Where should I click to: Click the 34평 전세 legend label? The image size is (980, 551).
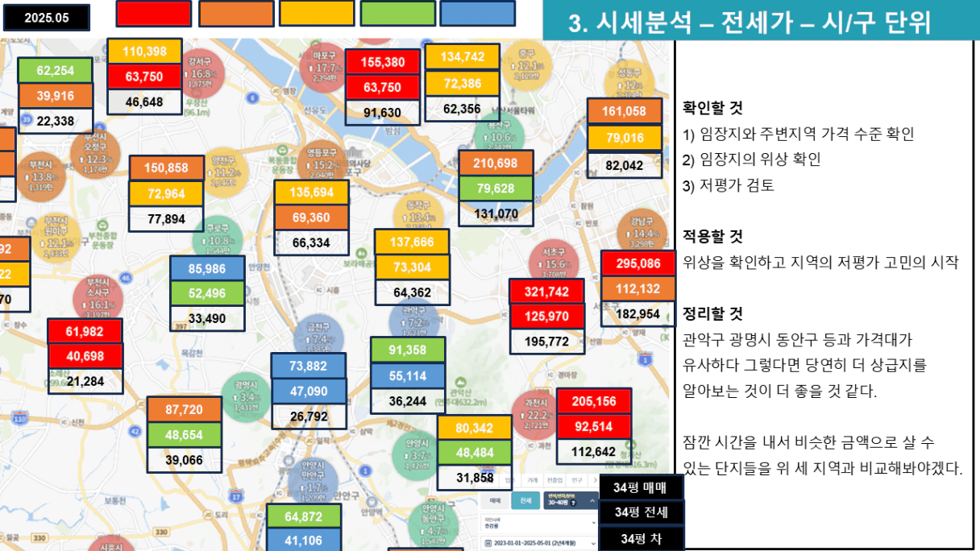pyautogui.click(x=642, y=512)
